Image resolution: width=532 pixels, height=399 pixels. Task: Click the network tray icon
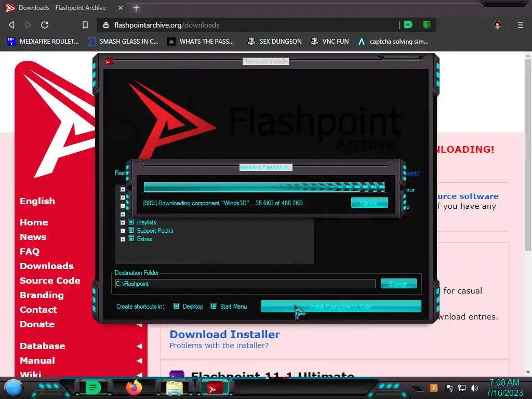click(462, 388)
